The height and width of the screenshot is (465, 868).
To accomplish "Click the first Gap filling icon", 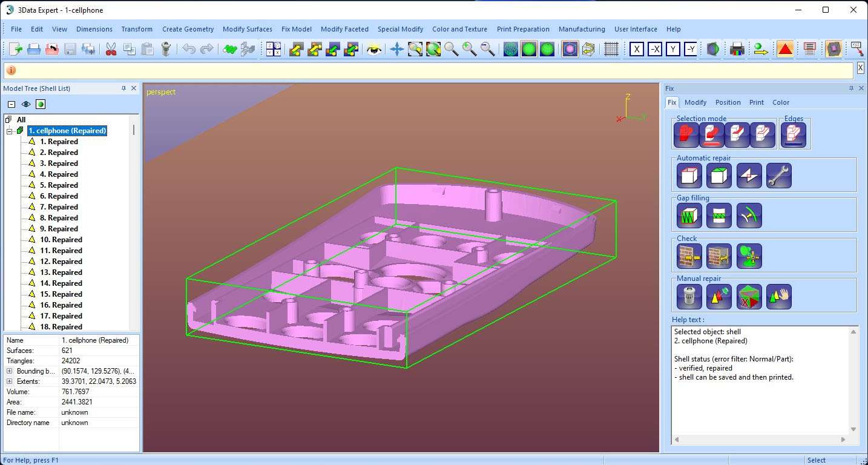I will point(689,216).
